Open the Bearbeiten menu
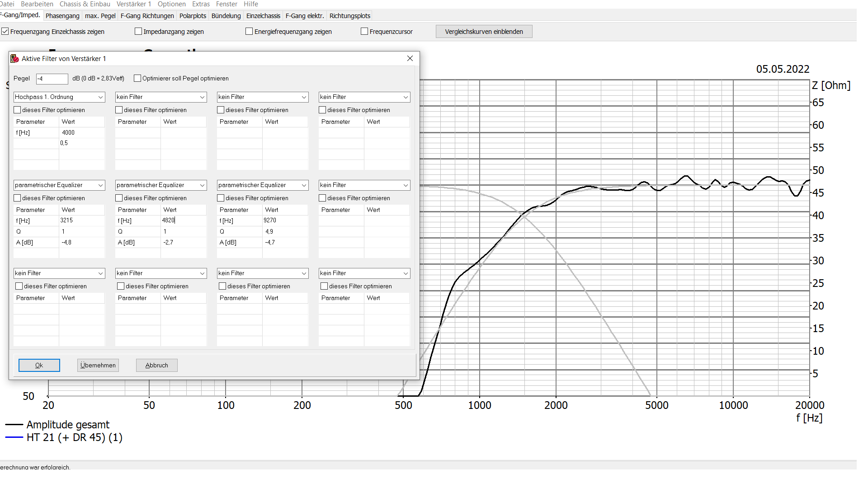Screen dimensions: 868x488 coord(37,4)
